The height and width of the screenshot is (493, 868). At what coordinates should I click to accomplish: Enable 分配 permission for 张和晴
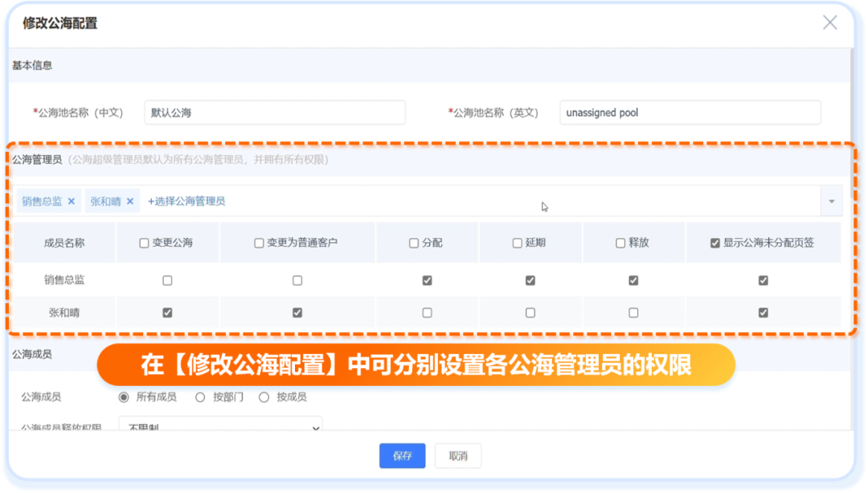coord(428,312)
